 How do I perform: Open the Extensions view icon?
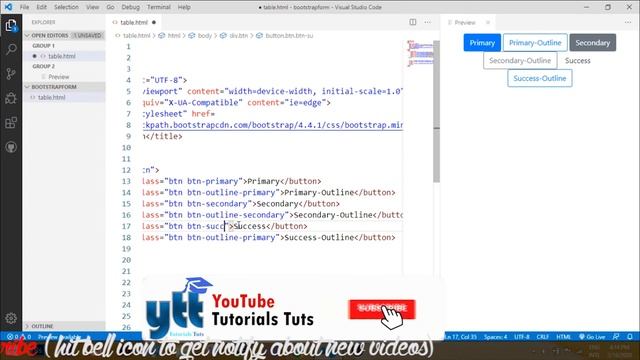[11, 122]
